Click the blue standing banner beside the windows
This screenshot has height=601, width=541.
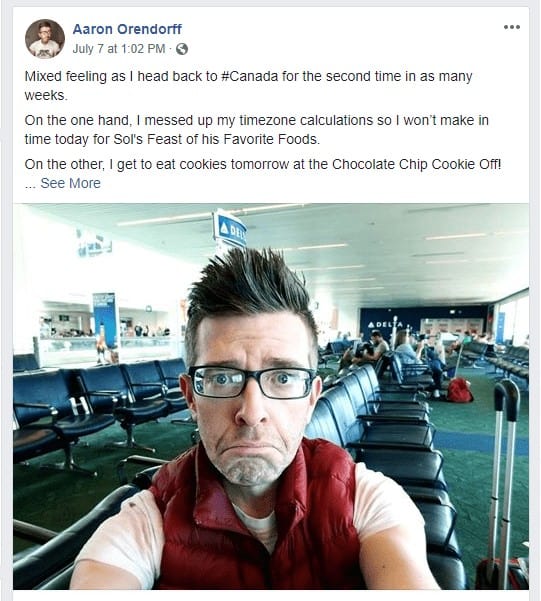[105, 320]
